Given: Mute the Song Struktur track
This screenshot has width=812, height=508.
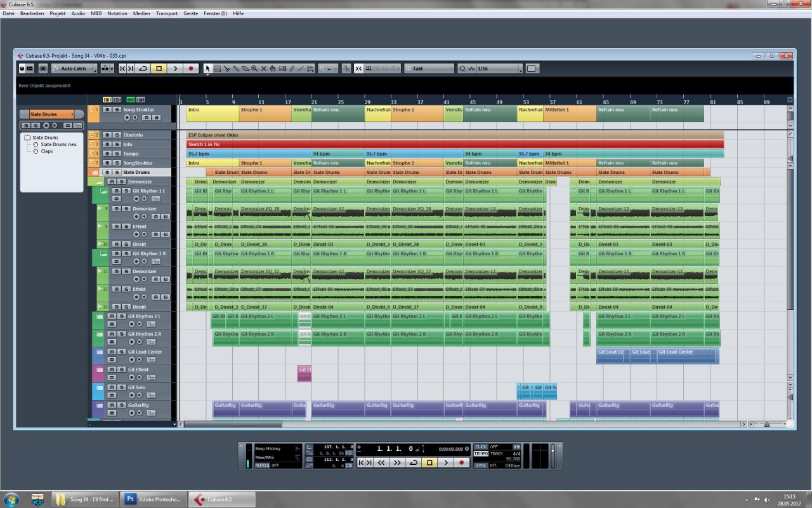Looking at the screenshot, I should (x=107, y=109).
